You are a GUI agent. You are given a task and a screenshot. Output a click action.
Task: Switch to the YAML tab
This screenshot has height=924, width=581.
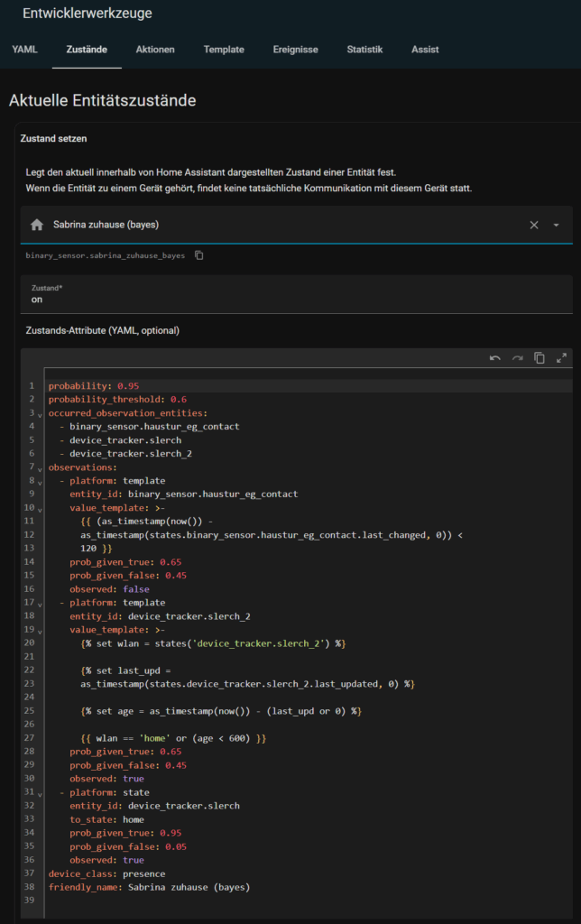coord(25,50)
